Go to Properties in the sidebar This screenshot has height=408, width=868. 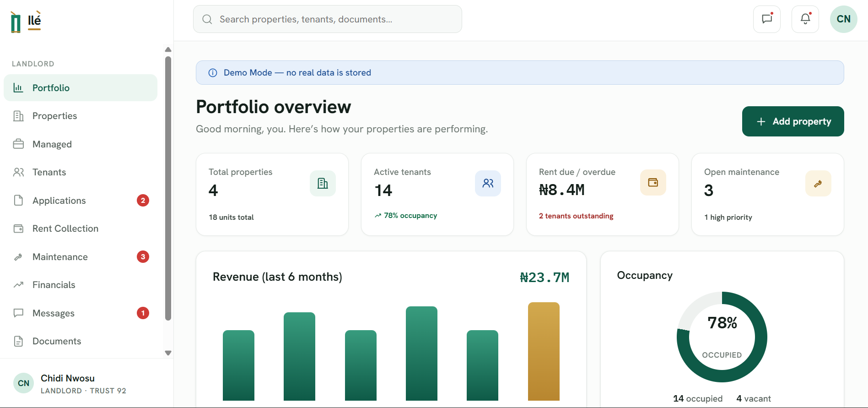coord(81,116)
